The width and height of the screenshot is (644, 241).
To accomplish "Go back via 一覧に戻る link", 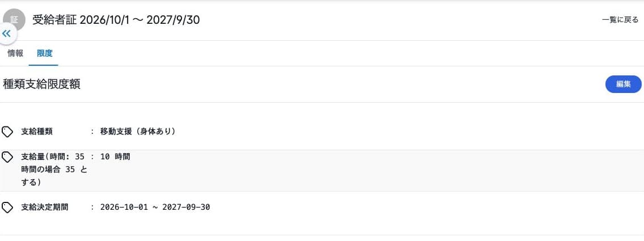I will (620, 20).
